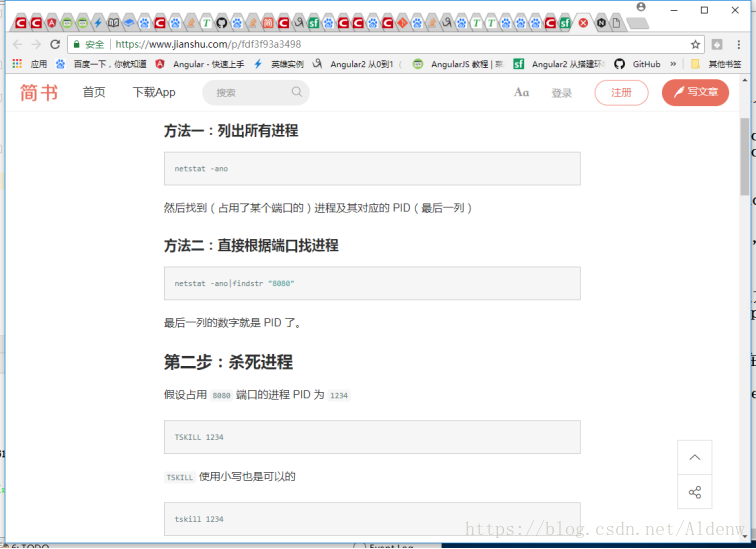Switch to the blue lightning bolt tab
This screenshot has height=549, width=756.
point(98,22)
